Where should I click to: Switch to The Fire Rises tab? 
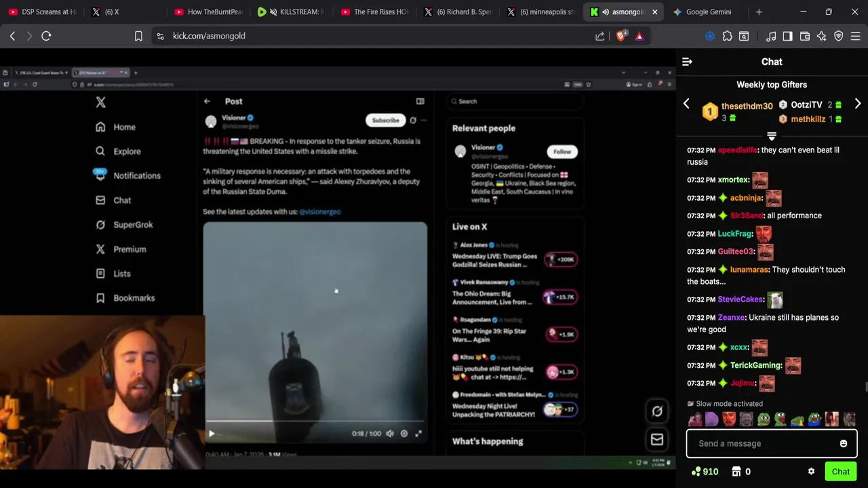pos(374,12)
